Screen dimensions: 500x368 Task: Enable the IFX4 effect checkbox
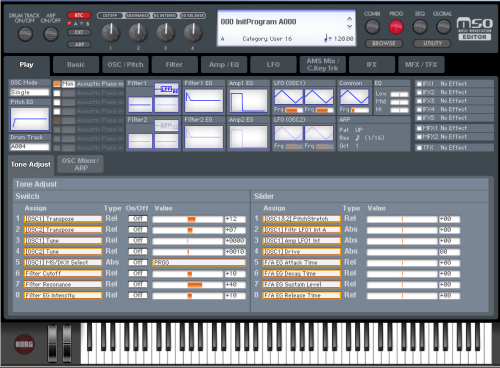[x=420, y=109]
